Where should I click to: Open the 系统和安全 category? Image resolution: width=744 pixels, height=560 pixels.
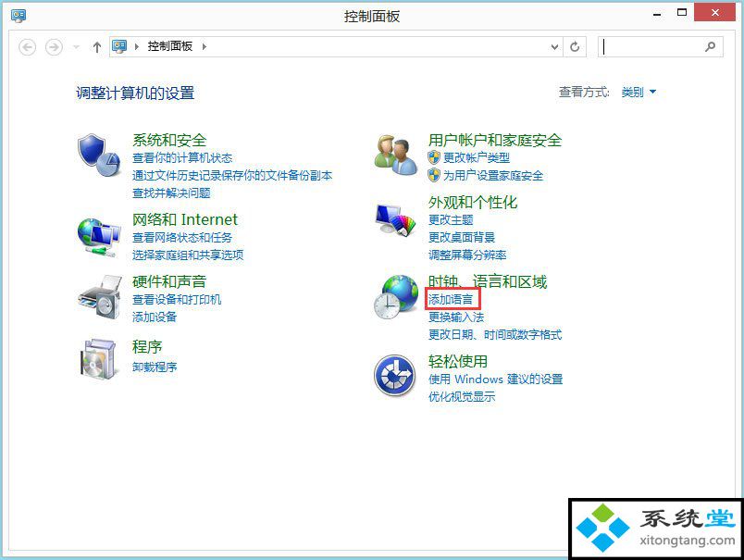pyautogui.click(x=169, y=140)
